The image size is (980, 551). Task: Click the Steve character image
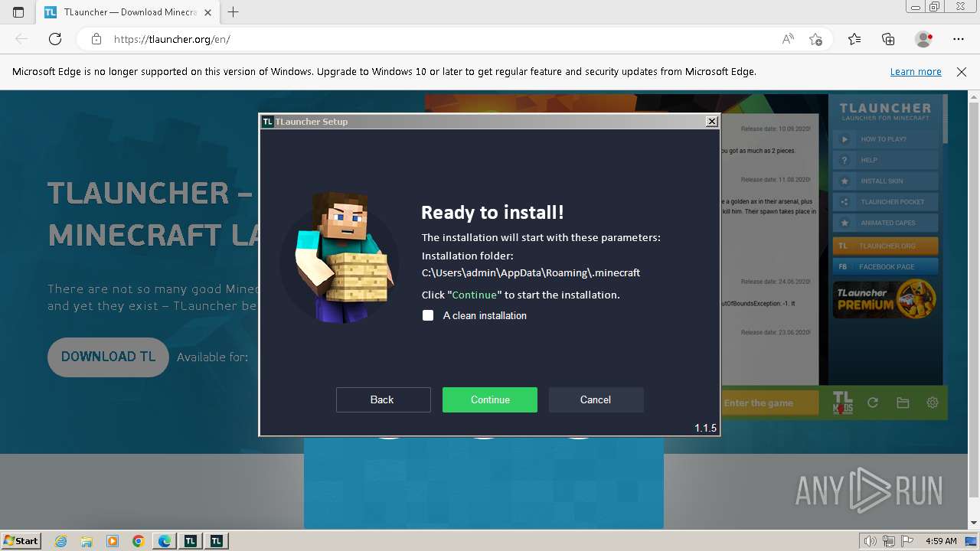point(340,257)
